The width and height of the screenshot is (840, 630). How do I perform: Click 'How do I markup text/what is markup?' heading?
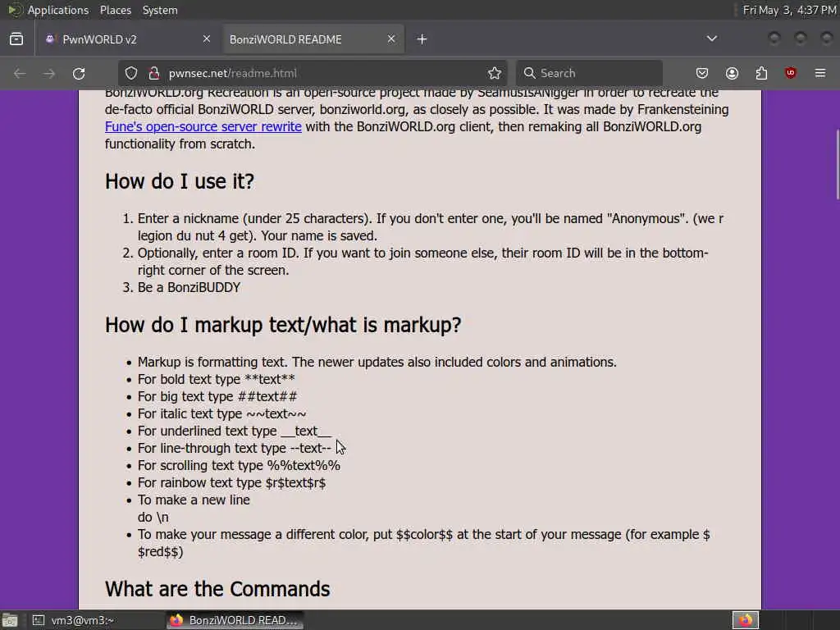tap(283, 325)
